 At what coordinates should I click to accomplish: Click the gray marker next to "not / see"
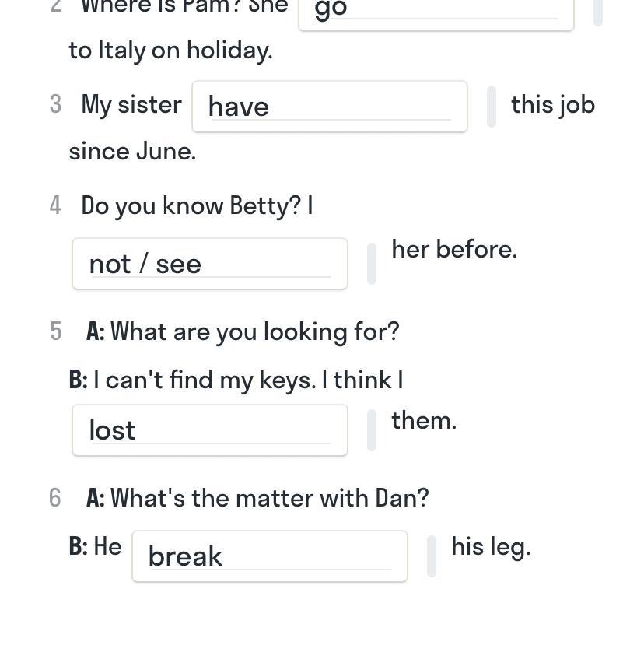click(372, 264)
